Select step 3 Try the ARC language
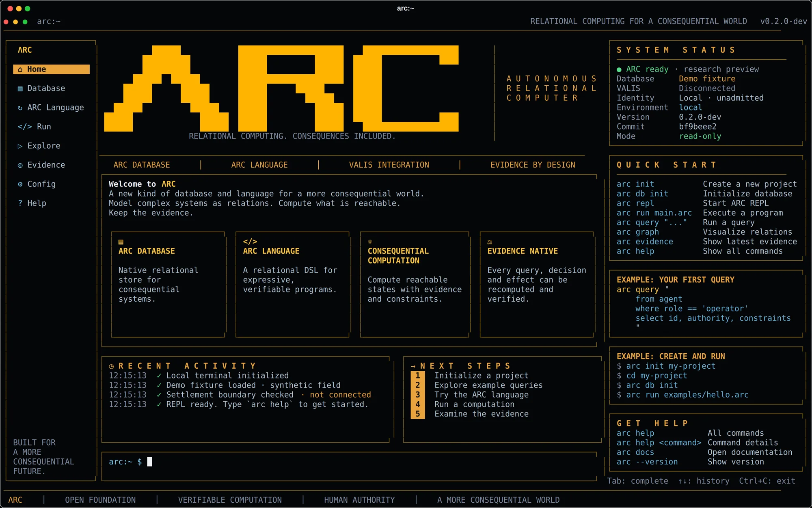The width and height of the screenshot is (812, 508). (x=470, y=395)
